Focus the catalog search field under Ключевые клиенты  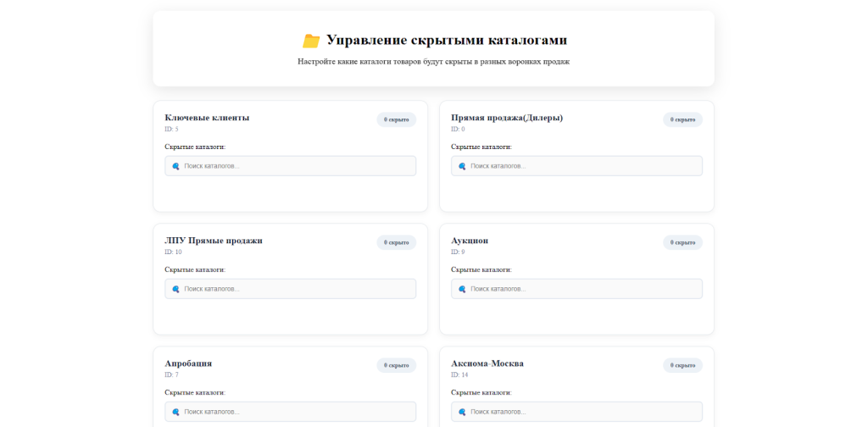[297, 166]
